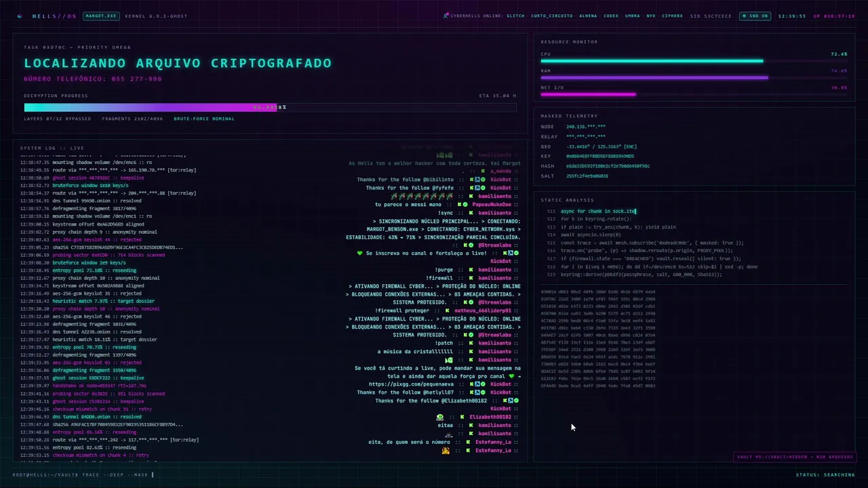Screen dimensions: 868x488
Task: Click the '!patch' chat command
Action: click(444, 343)
